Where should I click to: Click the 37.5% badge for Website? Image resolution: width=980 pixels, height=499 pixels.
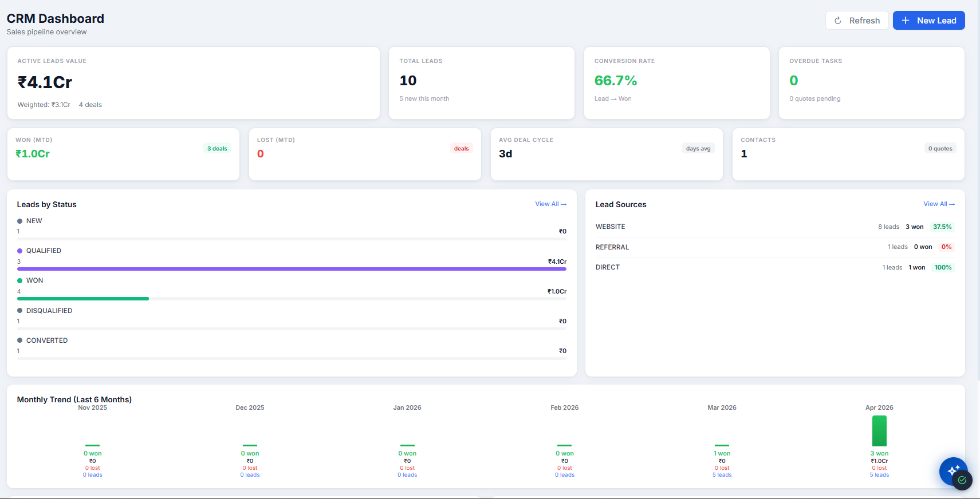coord(942,227)
